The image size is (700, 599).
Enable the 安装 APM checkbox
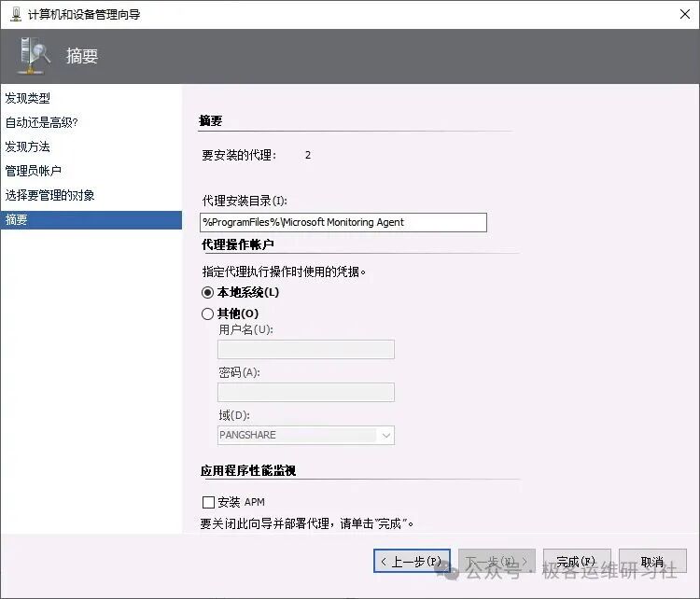pos(208,502)
